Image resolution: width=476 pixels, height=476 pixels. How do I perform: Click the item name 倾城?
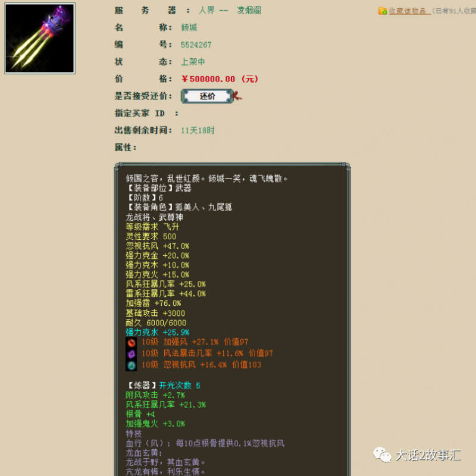[189, 27]
